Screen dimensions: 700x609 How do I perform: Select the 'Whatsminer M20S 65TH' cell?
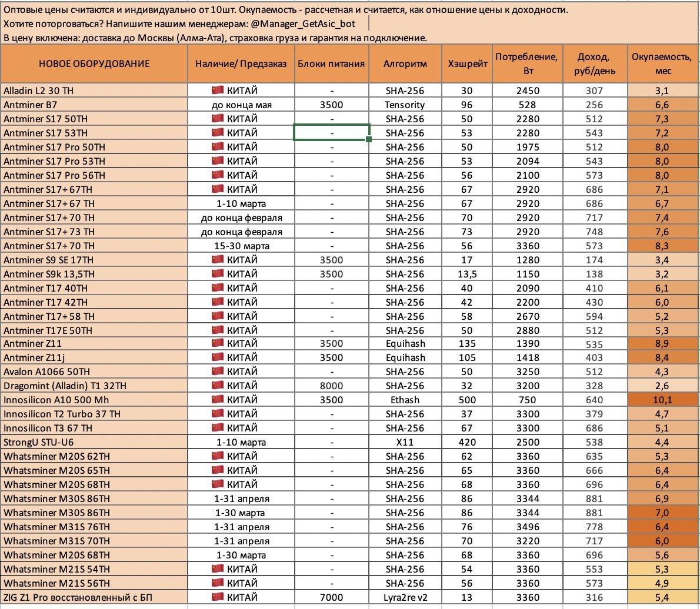click(94, 470)
